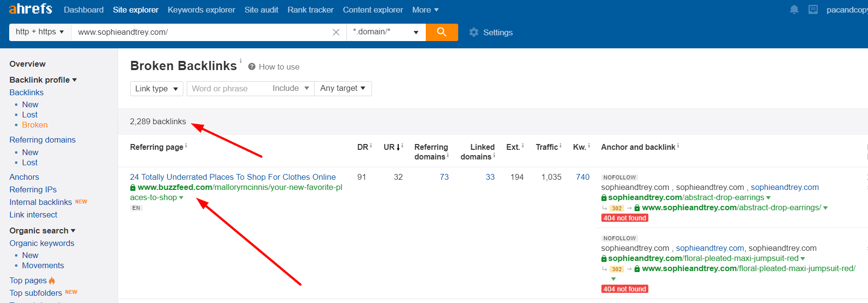
Task: Open the pacandcopy account menu
Action: pyautogui.click(x=847, y=10)
